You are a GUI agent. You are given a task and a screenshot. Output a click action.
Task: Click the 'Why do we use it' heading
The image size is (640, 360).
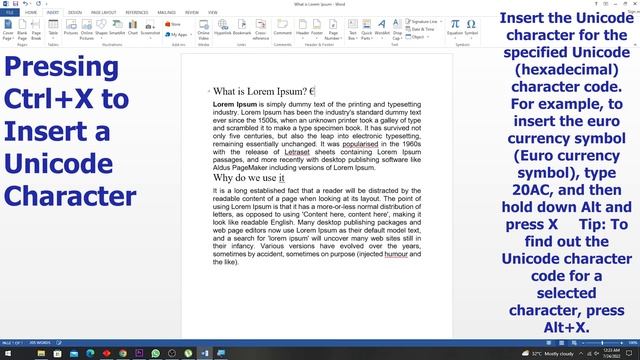pos(249,178)
